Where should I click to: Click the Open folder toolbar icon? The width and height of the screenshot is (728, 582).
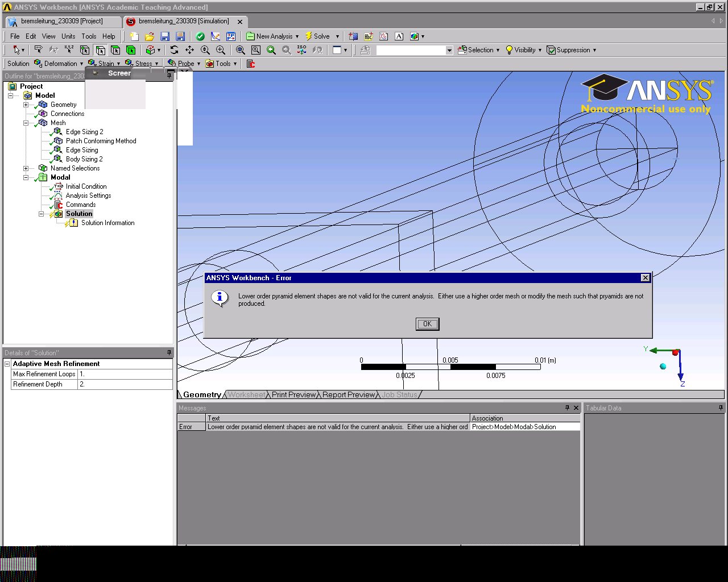[x=150, y=36]
